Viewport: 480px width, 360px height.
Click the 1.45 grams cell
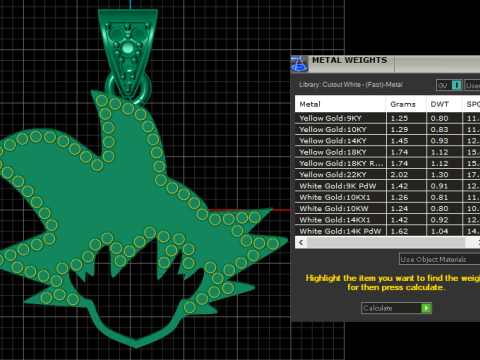point(406,141)
